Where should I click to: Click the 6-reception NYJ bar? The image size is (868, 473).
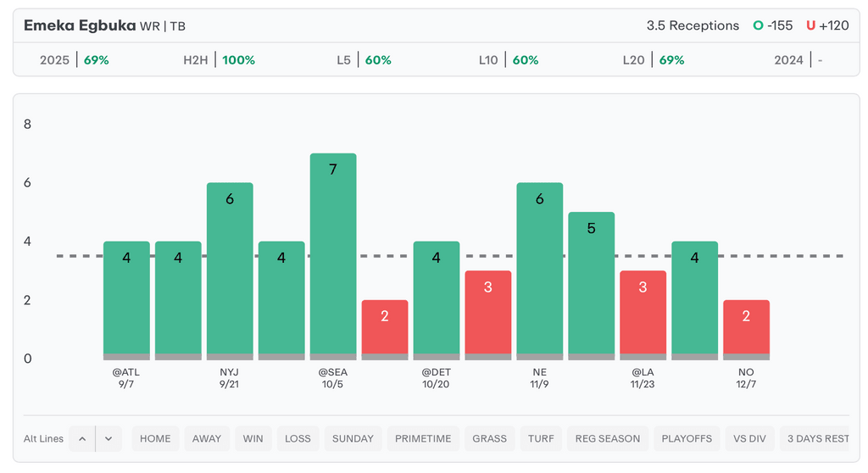pos(230,270)
